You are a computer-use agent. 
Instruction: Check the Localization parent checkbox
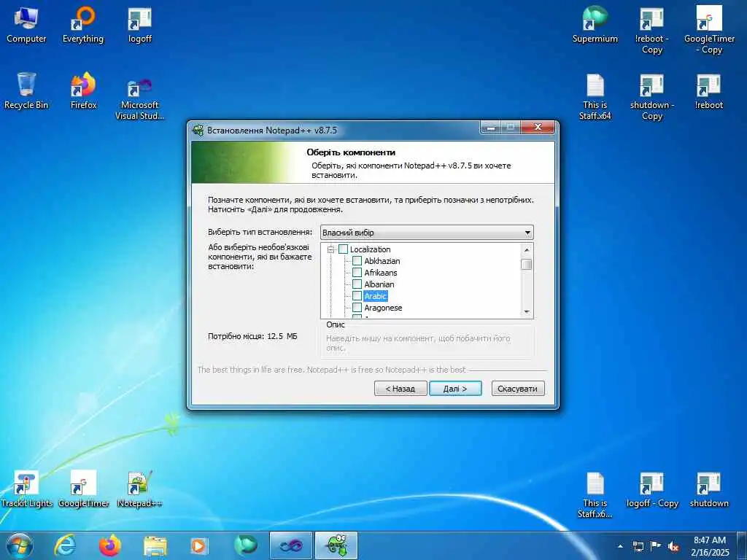pos(343,249)
